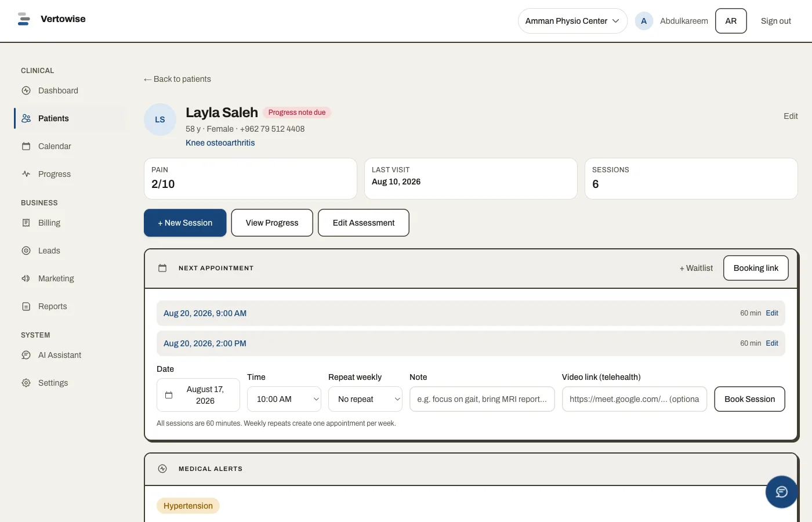Click the Aug 20, 2026, 2:00 PM appointment text
Viewport: 812px width, 522px height.
tap(205, 343)
